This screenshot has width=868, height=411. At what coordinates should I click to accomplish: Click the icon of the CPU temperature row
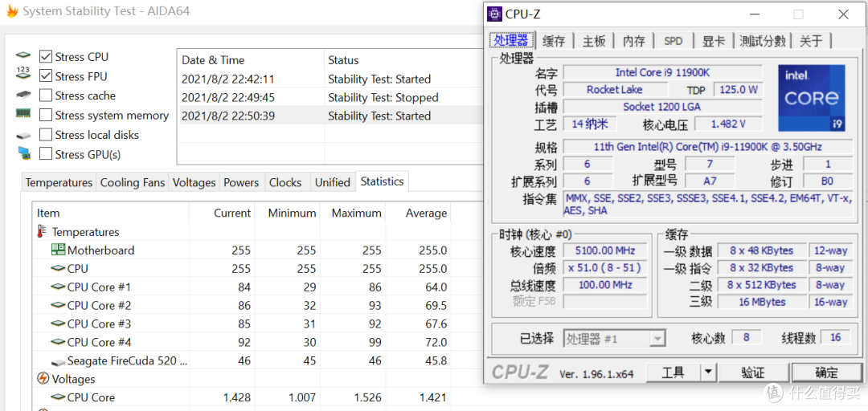pyautogui.click(x=58, y=268)
